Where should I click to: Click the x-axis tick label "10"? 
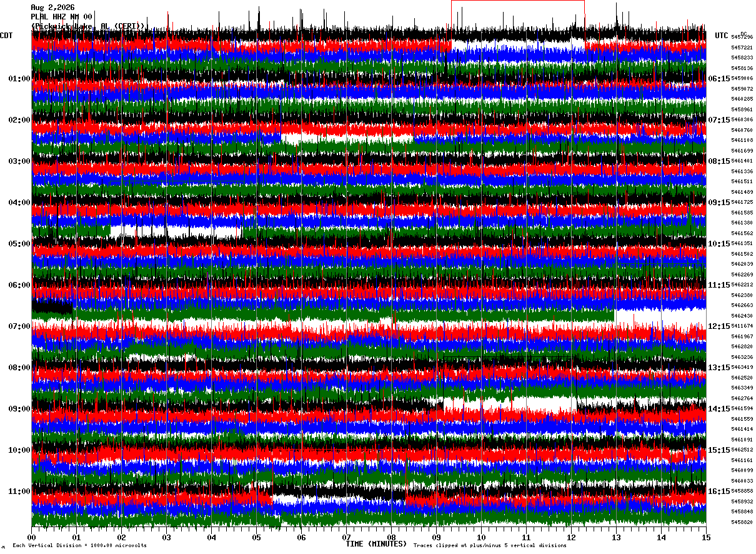[x=481, y=537]
